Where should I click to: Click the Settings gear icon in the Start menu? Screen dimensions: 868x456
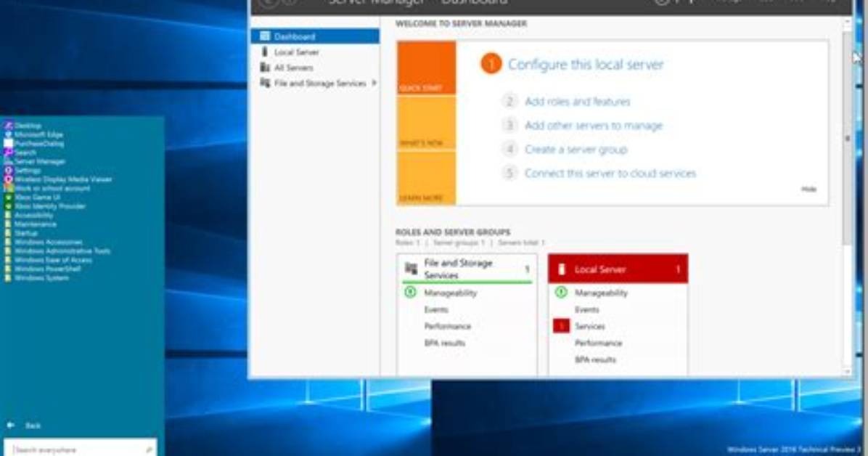pyautogui.click(x=8, y=170)
